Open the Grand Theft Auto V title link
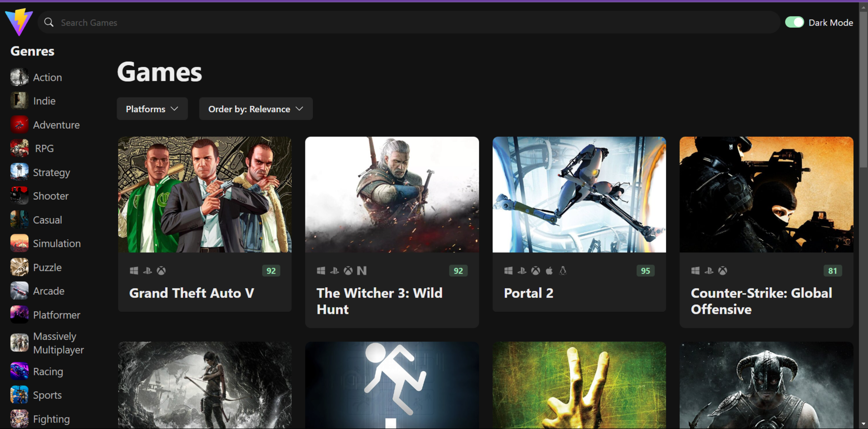 coord(191,293)
